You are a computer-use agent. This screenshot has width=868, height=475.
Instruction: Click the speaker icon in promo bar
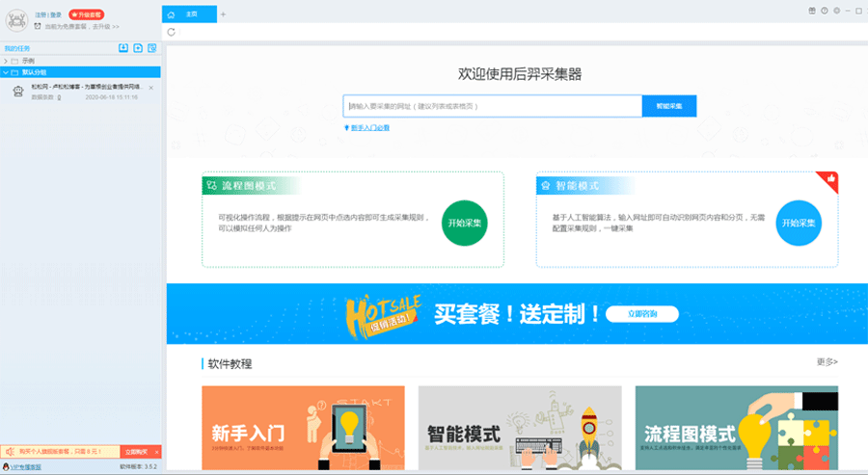[x=10, y=452]
